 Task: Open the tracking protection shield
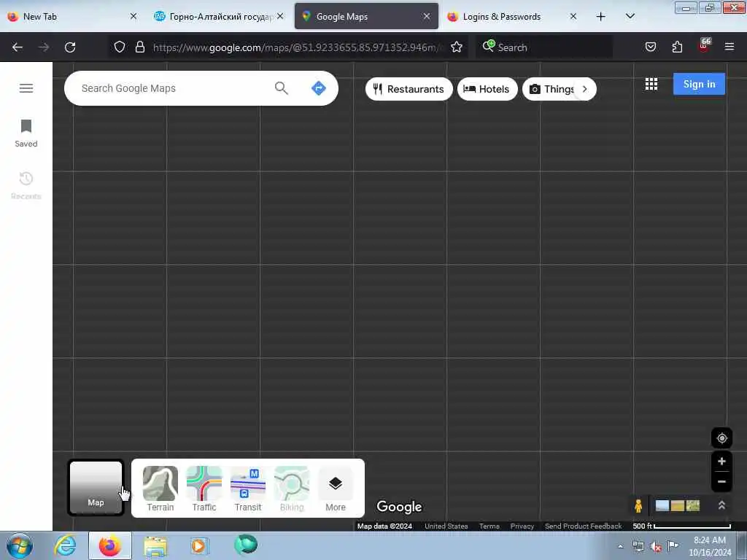[120, 47]
